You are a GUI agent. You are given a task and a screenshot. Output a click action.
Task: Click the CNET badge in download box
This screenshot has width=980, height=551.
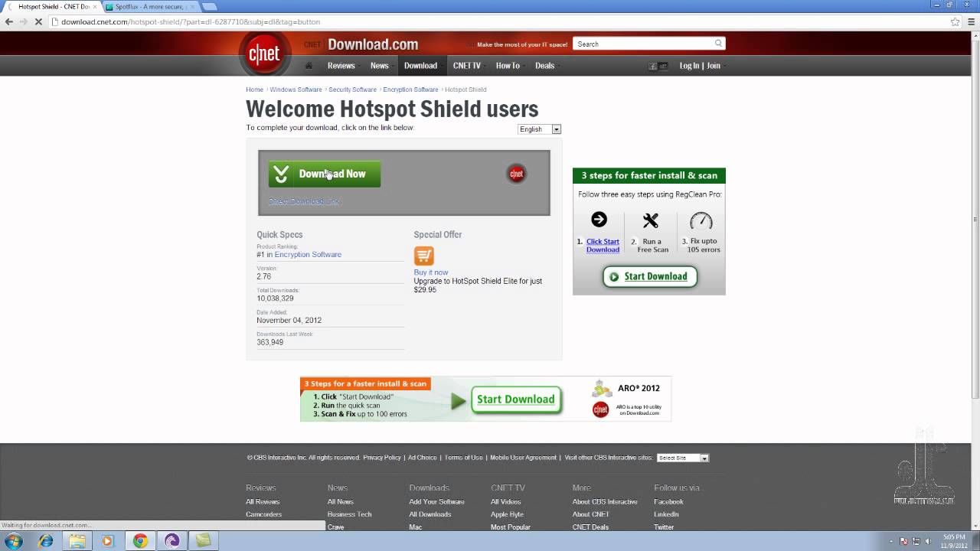(517, 174)
